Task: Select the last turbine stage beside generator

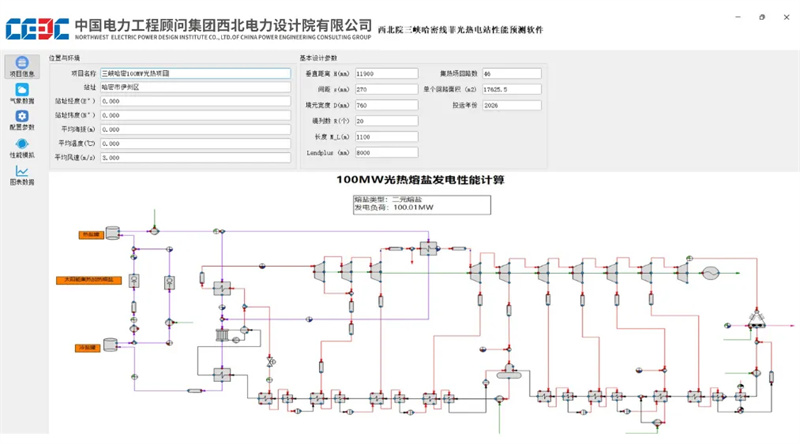Action: (683, 272)
